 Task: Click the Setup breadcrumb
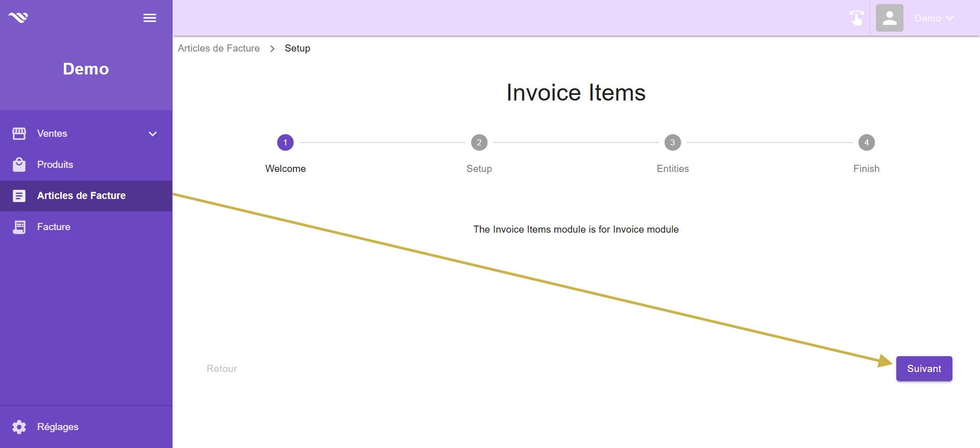pos(297,48)
